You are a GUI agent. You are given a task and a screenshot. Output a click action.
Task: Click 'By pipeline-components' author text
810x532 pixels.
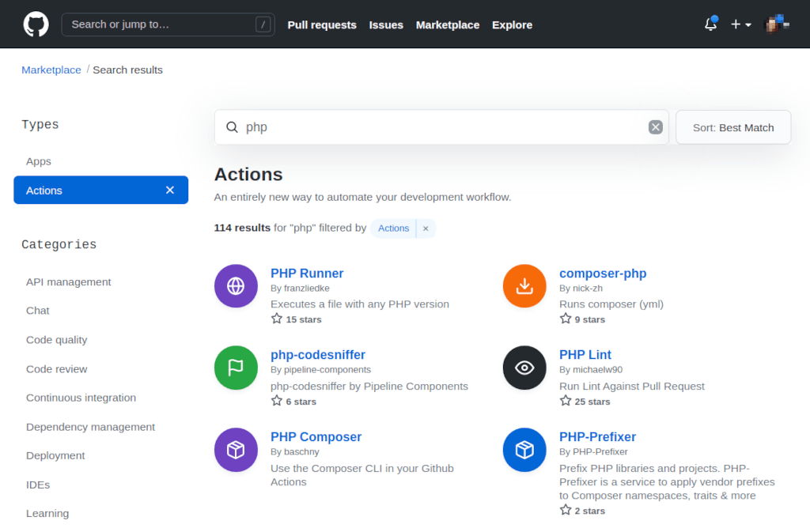point(320,369)
